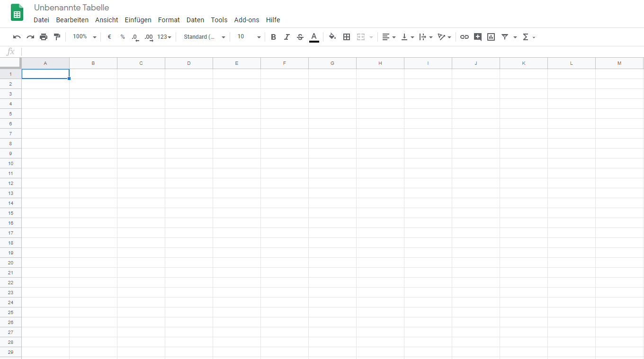Open the Format menu
Screen dimensions: 644x359
169,20
